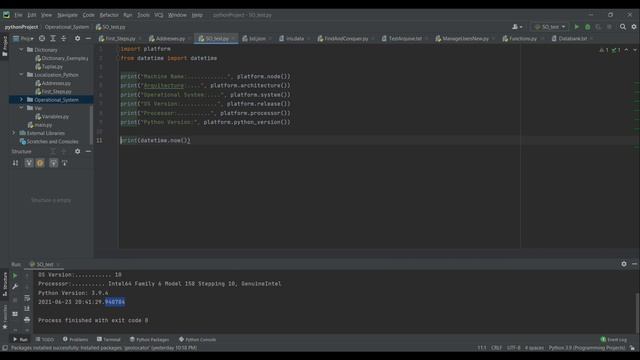Select Scratches and Consoles node
Viewport: 640px width, 360px height.
tap(49, 141)
